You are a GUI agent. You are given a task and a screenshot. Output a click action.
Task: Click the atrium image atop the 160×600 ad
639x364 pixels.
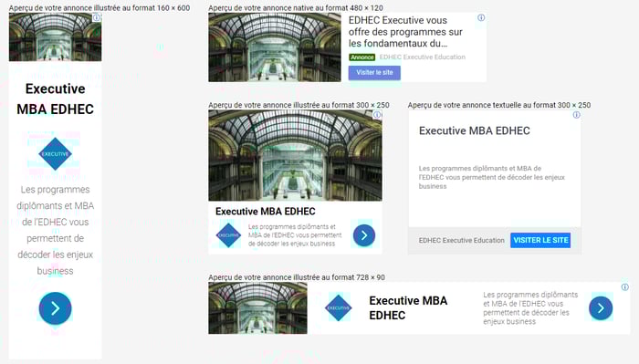tap(55, 37)
